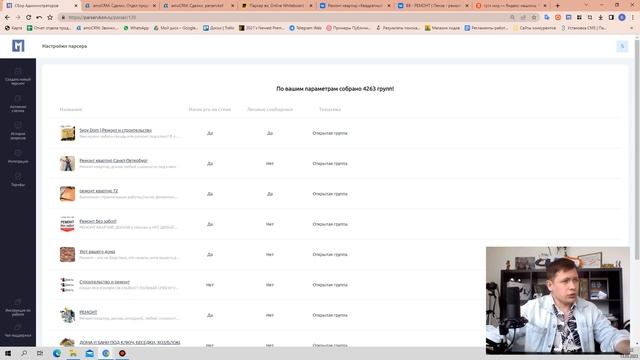Click Открытая группа in Ремонт без забот row
The image size is (640, 360).
pyautogui.click(x=330, y=224)
